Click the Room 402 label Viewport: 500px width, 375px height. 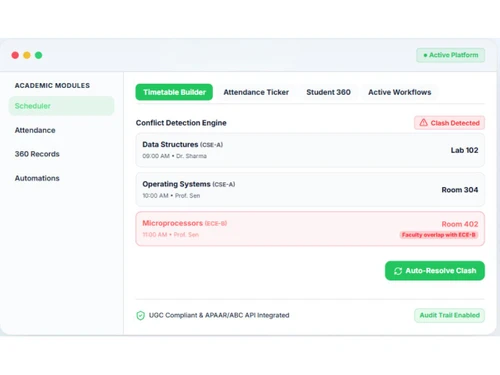(x=460, y=224)
